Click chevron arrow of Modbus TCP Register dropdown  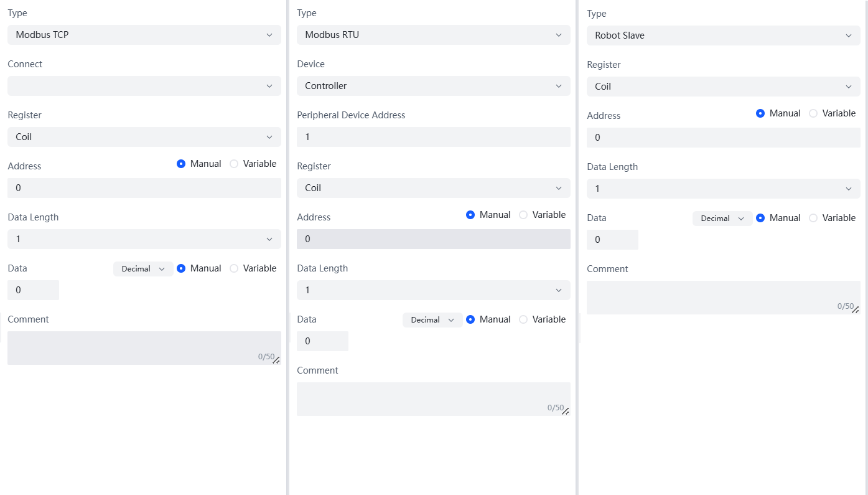click(x=269, y=137)
